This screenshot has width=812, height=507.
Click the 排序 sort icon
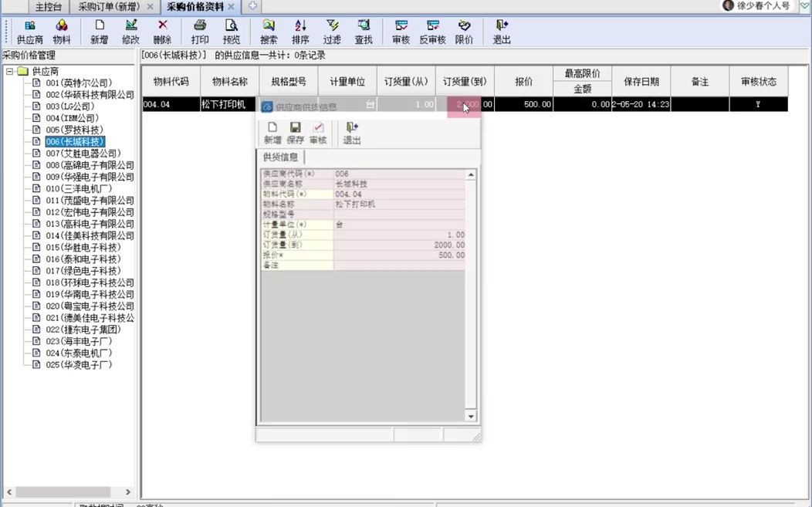[300, 32]
